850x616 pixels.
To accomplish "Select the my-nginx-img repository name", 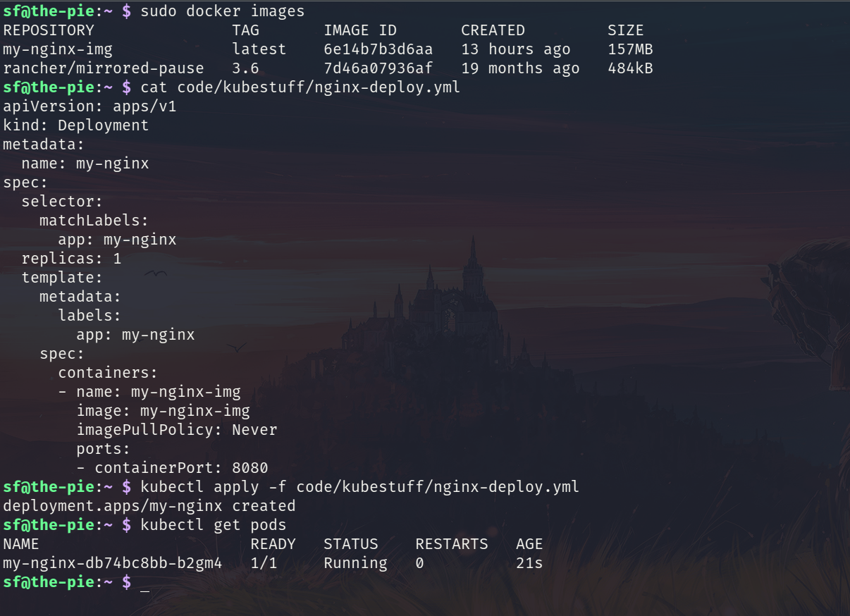I will [57, 49].
